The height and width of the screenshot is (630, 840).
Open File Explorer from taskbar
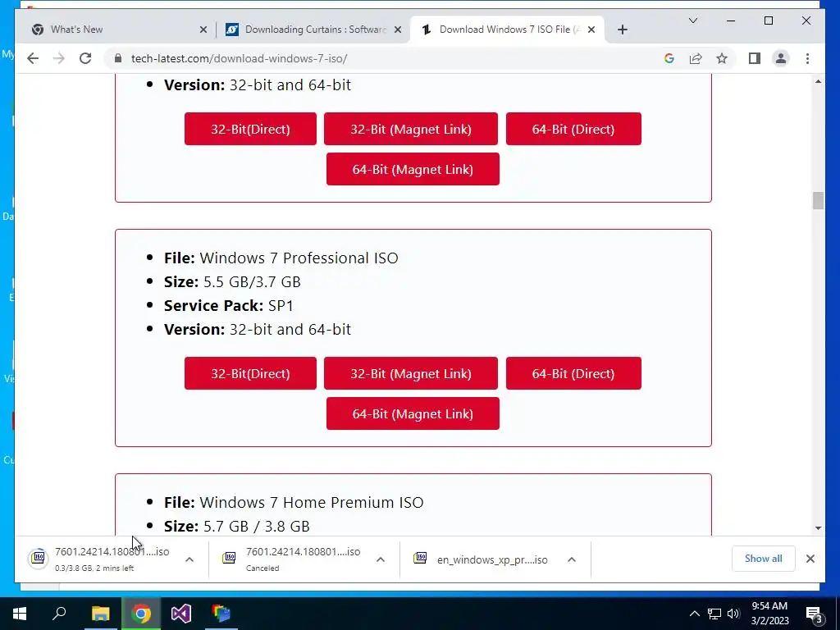pyautogui.click(x=100, y=614)
